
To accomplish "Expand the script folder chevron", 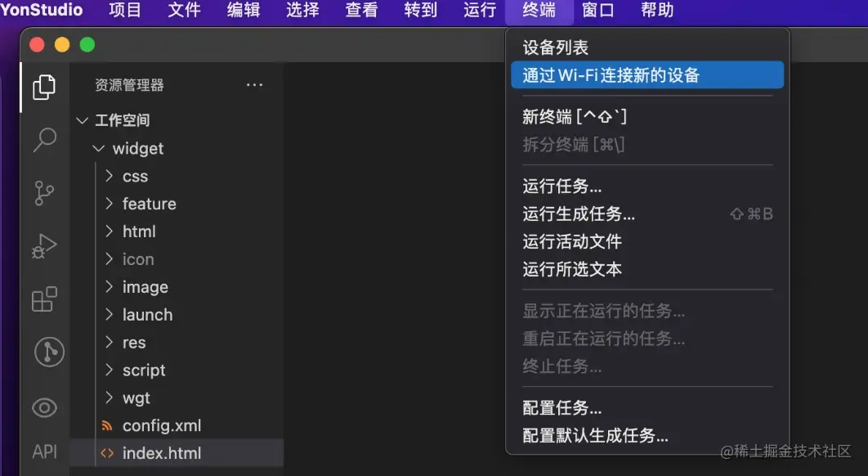I will (x=109, y=370).
